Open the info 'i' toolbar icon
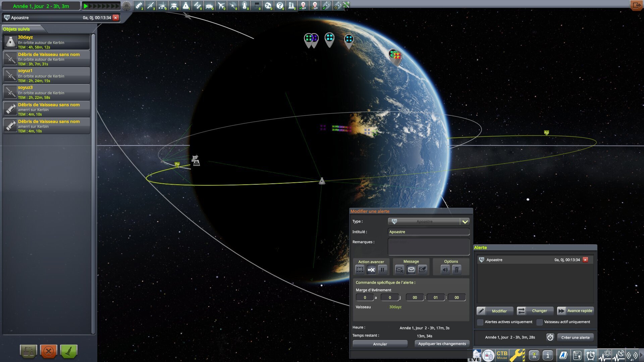This screenshot has width=644, height=362. (x=548, y=355)
